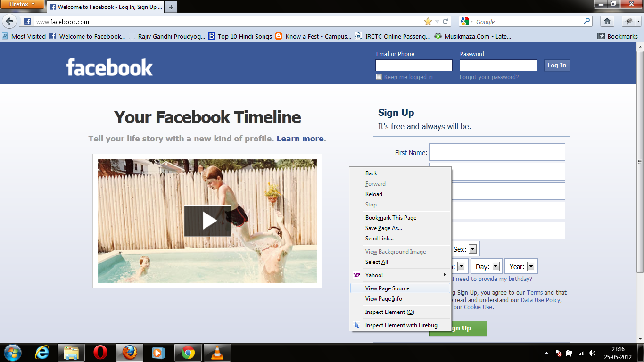644x362 pixels.
Task: Select Inspect Element (Q) in the context menu
Action: click(x=400, y=312)
